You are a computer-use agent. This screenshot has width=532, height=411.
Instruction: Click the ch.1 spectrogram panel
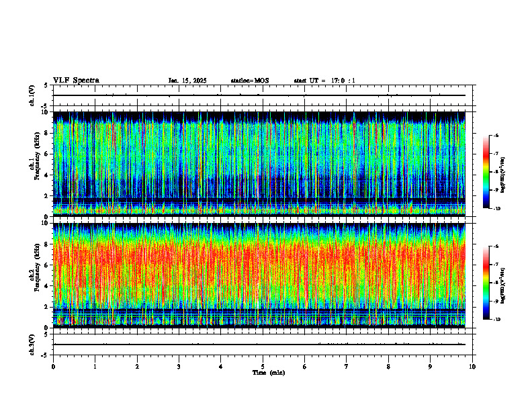[x=259, y=164]
